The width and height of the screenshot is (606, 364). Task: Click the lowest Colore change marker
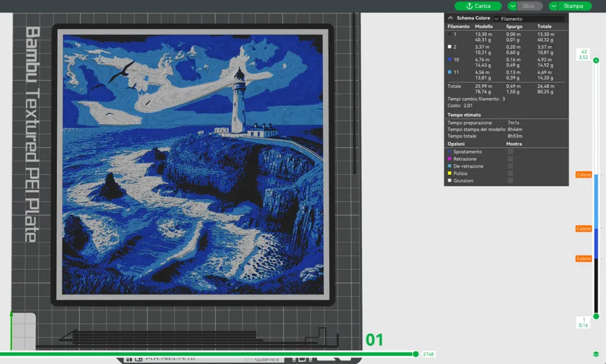pos(584,259)
